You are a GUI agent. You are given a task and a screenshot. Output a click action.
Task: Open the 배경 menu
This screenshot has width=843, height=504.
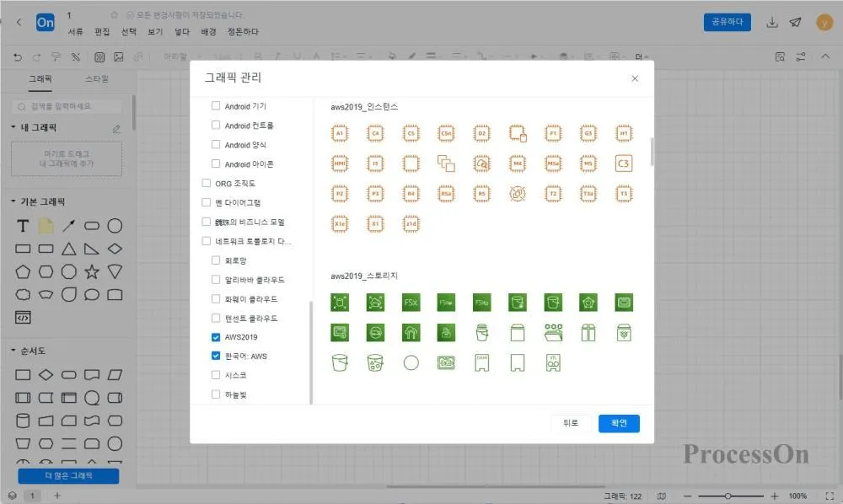coord(208,32)
